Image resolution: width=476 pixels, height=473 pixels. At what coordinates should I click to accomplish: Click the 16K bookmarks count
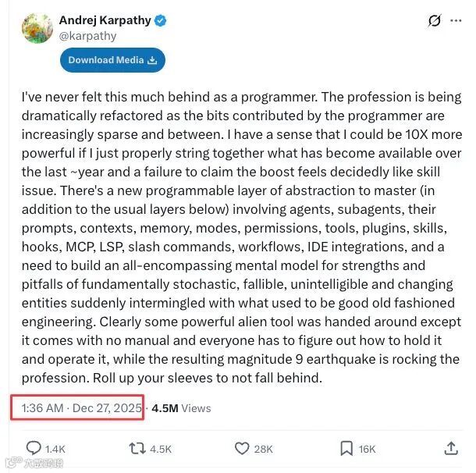tap(367, 449)
